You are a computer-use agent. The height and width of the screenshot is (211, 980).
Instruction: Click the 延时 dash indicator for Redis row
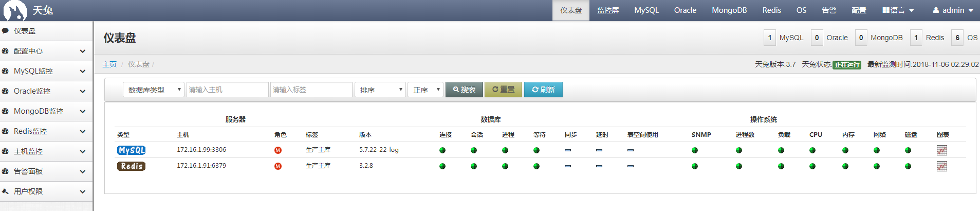[x=599, y=166]
